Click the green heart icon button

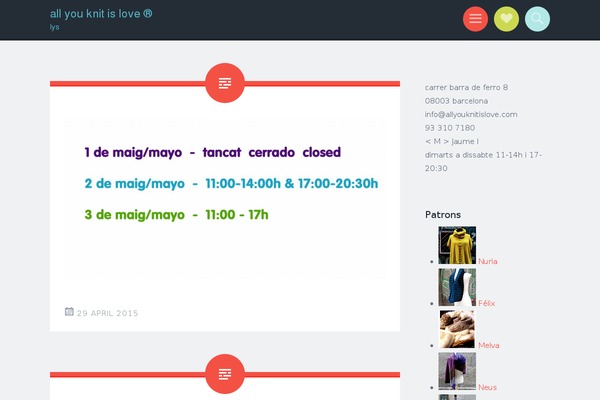click(x=506, y=19)
